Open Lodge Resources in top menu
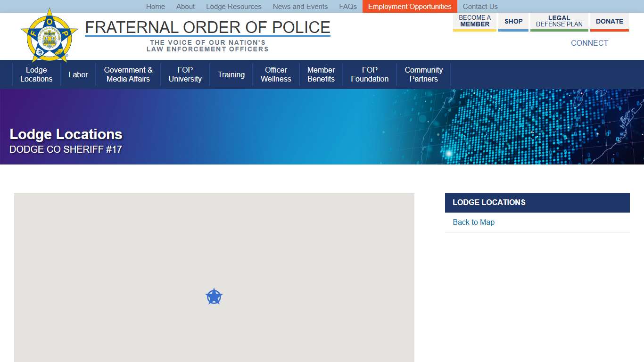 point(234,7)
